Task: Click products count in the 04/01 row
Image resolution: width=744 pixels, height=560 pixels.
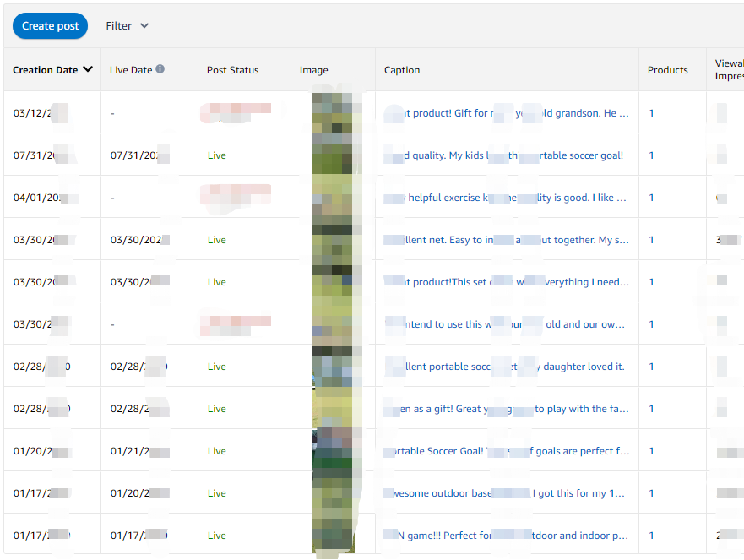Action: click(x=651, y=198)
